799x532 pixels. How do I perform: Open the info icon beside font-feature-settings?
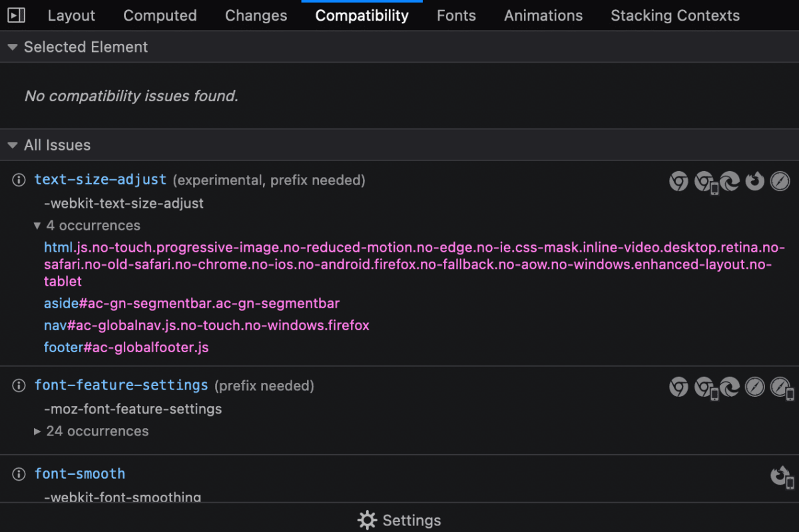18,386
